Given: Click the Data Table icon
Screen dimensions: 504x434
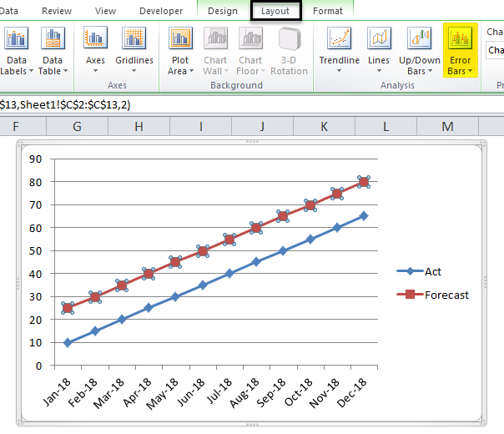Looking at the screenshot, I should click(x=53, y=39).
